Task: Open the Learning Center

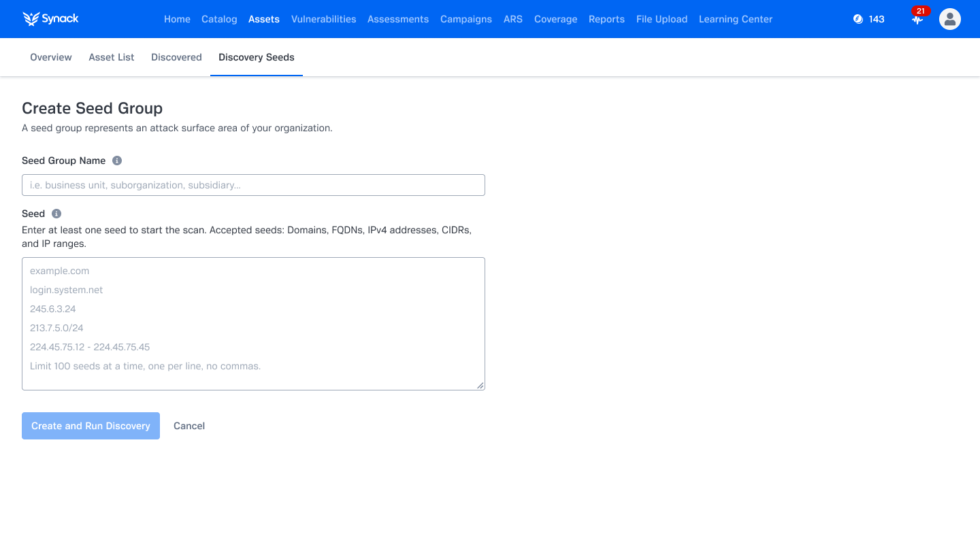Action: (x=735, y=19)
